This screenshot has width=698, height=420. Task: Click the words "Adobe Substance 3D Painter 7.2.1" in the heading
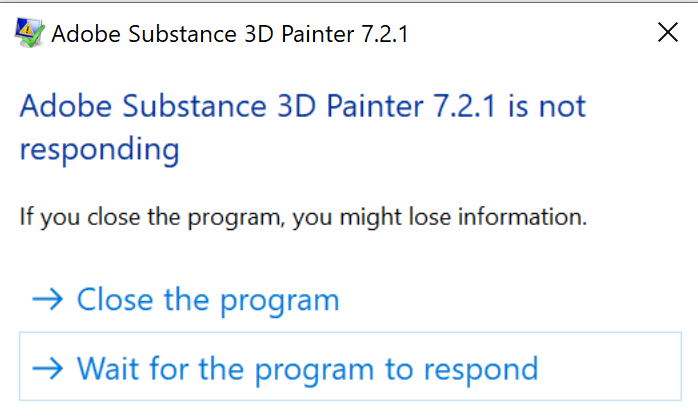coord(258,105)
